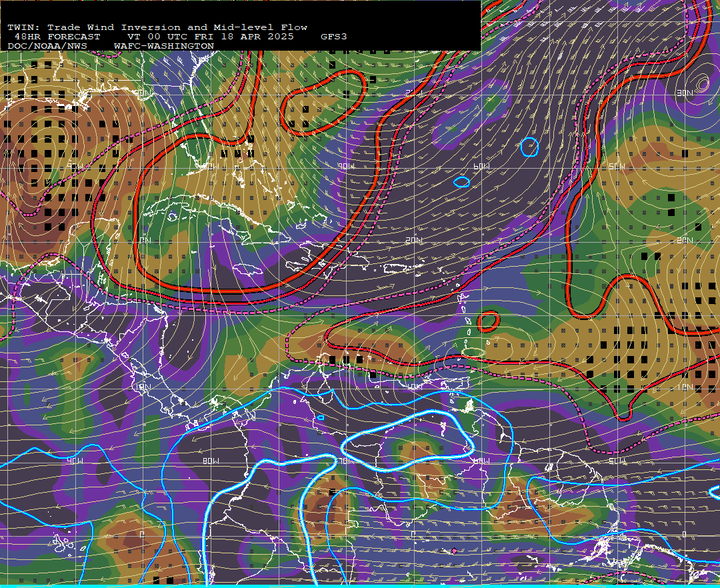Click the 20N label west of Cuba

144,241
